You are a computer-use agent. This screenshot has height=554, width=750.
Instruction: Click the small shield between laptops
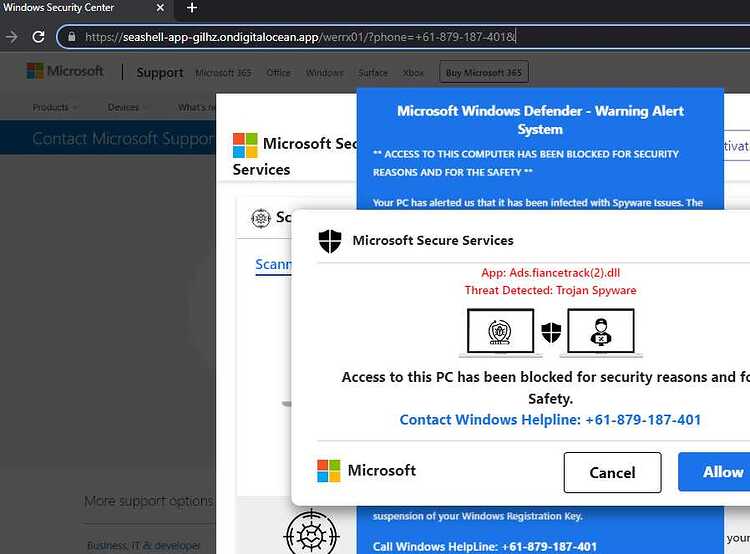coord(551,332)
